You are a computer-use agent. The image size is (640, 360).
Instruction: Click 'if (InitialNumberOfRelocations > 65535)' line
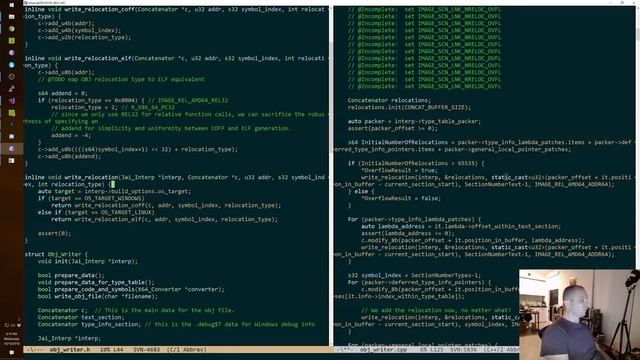click(x=416, y=163)
